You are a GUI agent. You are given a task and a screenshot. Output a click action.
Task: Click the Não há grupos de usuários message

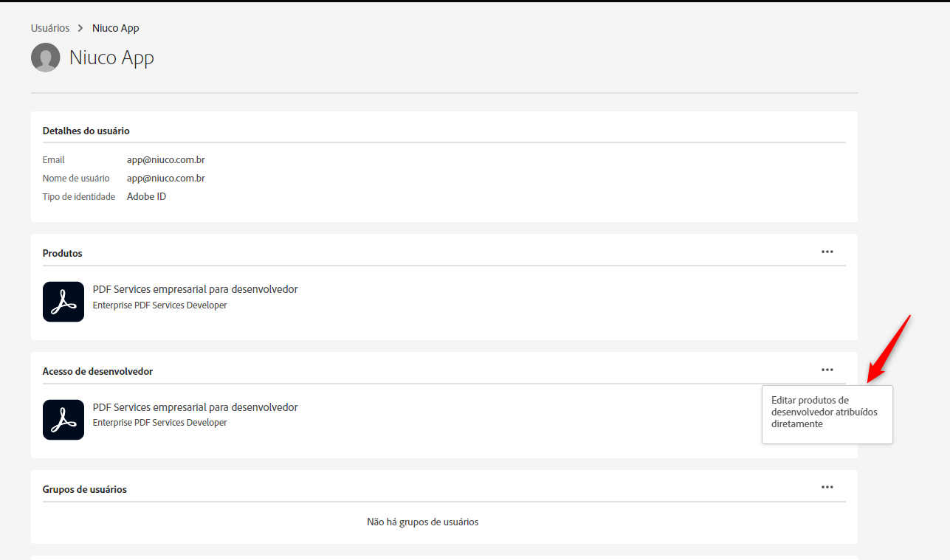pyautogui.click(x=423, y=522)
